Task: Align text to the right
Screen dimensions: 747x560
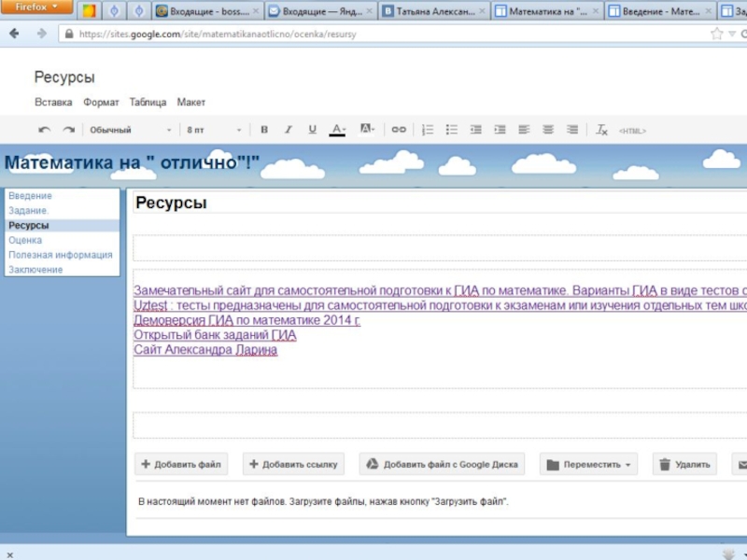Action: [x=572, y=130]
